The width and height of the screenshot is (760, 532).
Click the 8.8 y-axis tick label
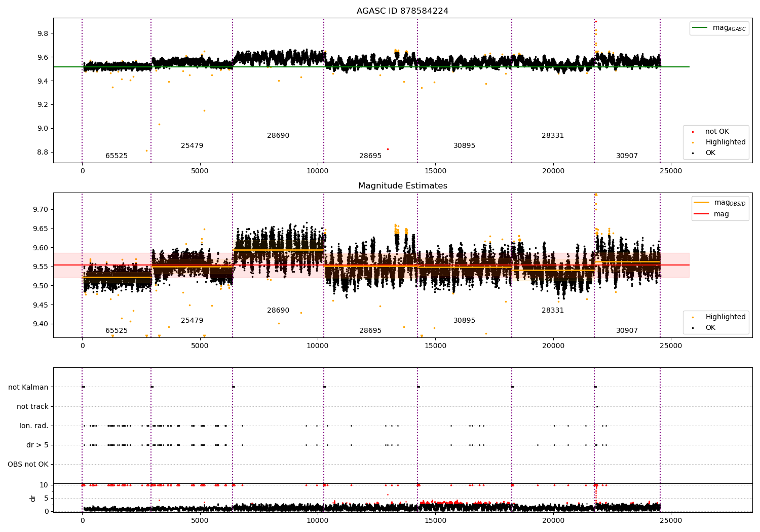point(43,153)
